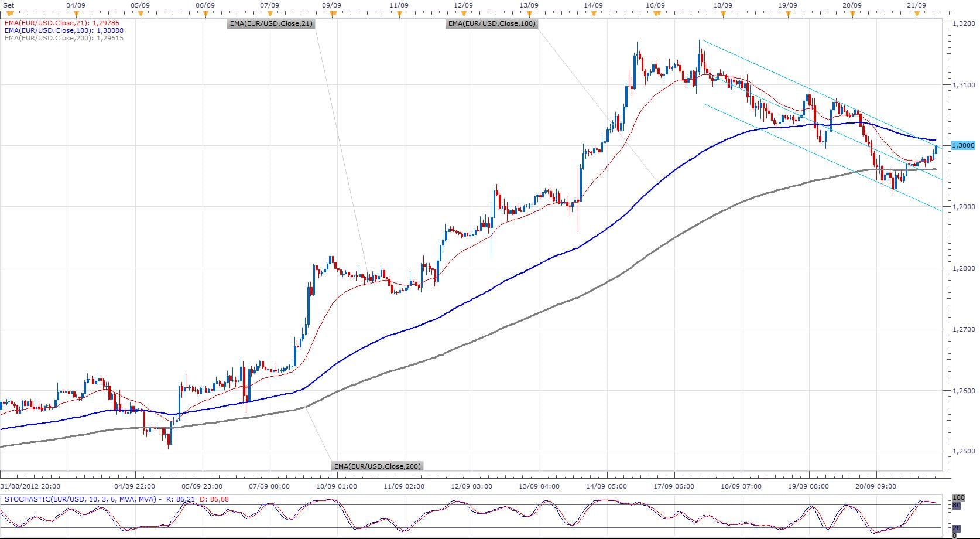Click the 10/09 01:00 time axis label
This screenshot has height=539, width=980.
click(338, 486)
